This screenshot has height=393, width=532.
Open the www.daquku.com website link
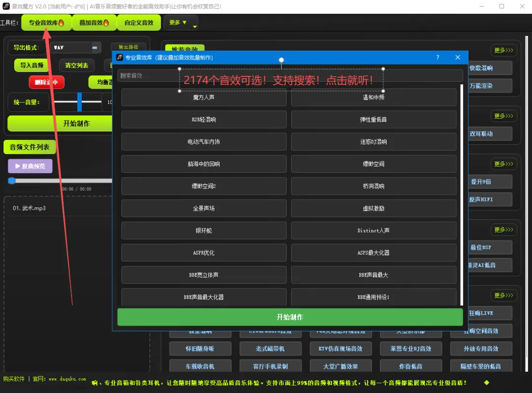coord(67,379)
